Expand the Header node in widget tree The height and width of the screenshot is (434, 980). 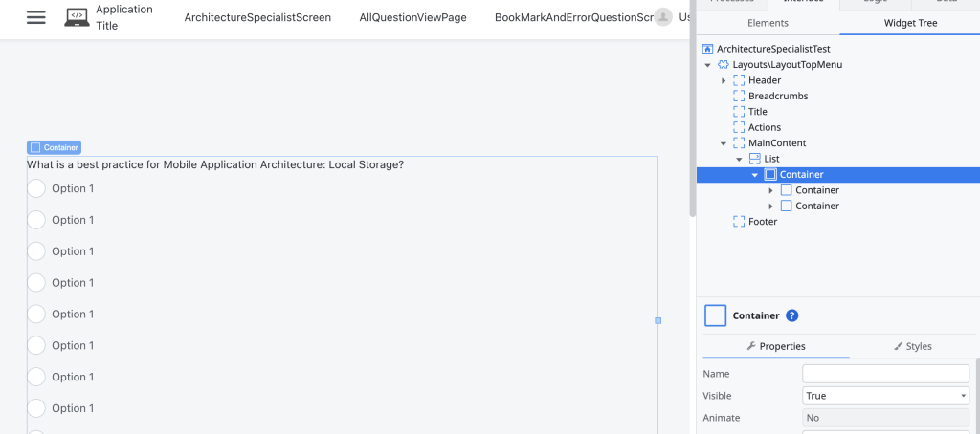(x=724, y=80)
